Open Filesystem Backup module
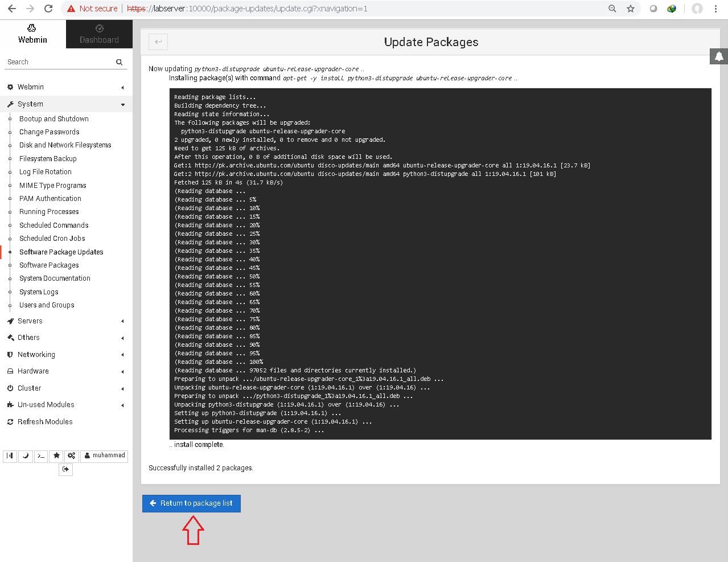Screen dimensions: 728x562 tap(48, 159)
